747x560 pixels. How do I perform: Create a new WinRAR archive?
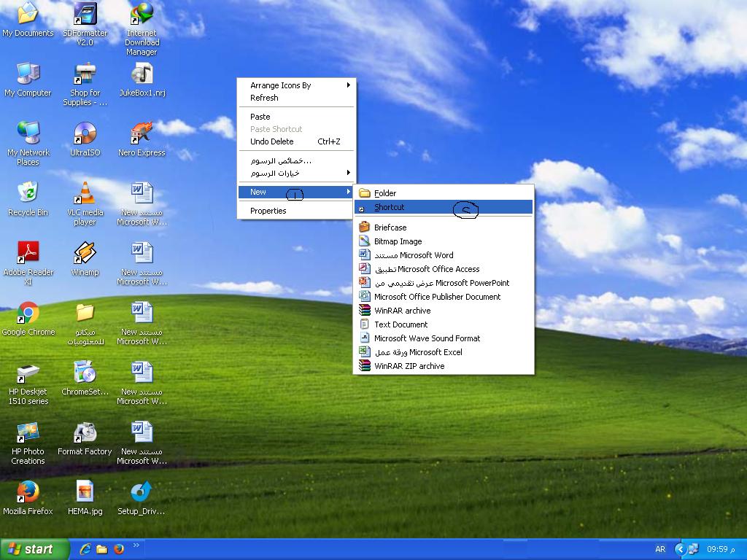(x=444, y=311)
